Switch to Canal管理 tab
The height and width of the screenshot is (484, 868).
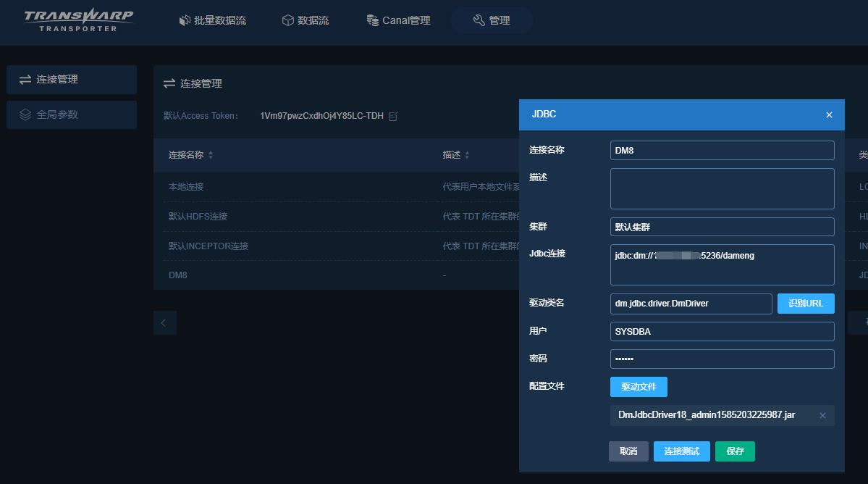click(398, 20)
